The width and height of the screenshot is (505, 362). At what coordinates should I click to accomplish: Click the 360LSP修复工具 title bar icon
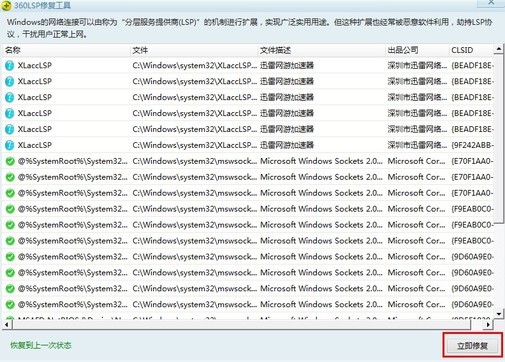6,5
